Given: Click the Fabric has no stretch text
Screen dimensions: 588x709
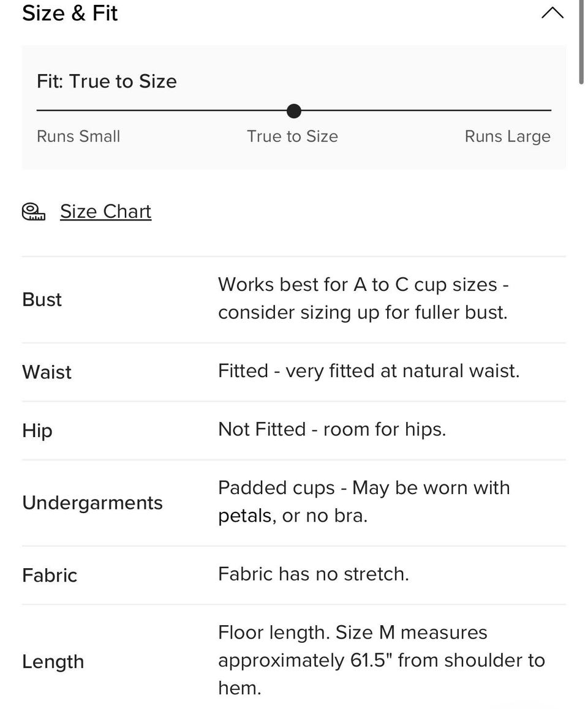Looking at the screenshot, I should point(313,574).
